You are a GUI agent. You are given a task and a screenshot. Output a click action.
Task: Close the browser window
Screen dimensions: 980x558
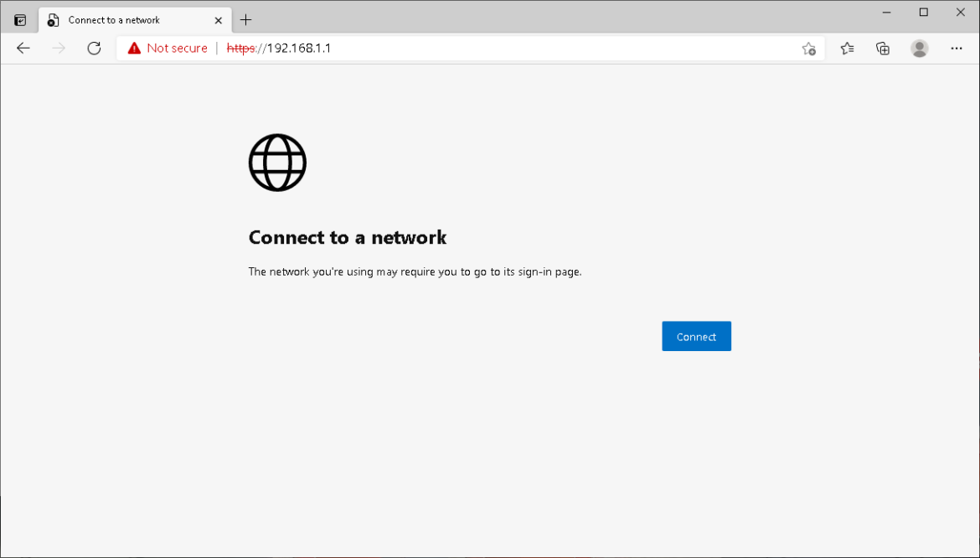coord(960,13)
